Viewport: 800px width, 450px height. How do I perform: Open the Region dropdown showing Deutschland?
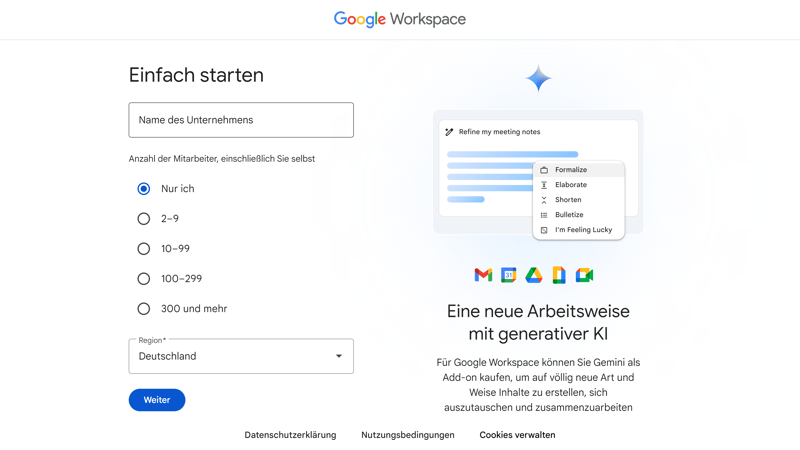(241, 356)
